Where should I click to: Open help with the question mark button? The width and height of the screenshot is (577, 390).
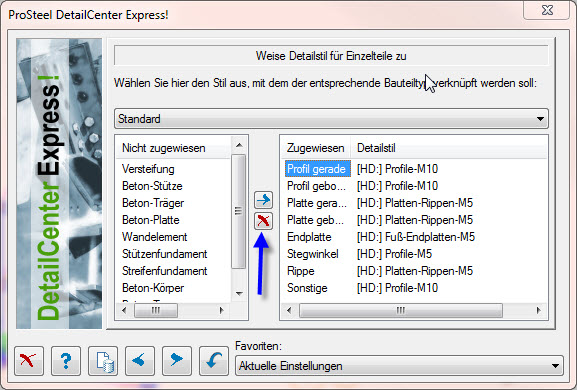[x=66, y=361]
